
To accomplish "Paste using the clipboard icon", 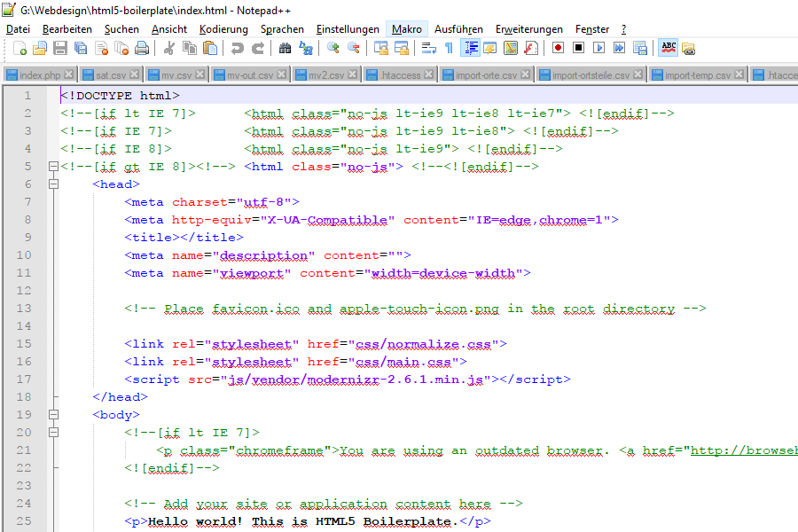I will point(209,49).
